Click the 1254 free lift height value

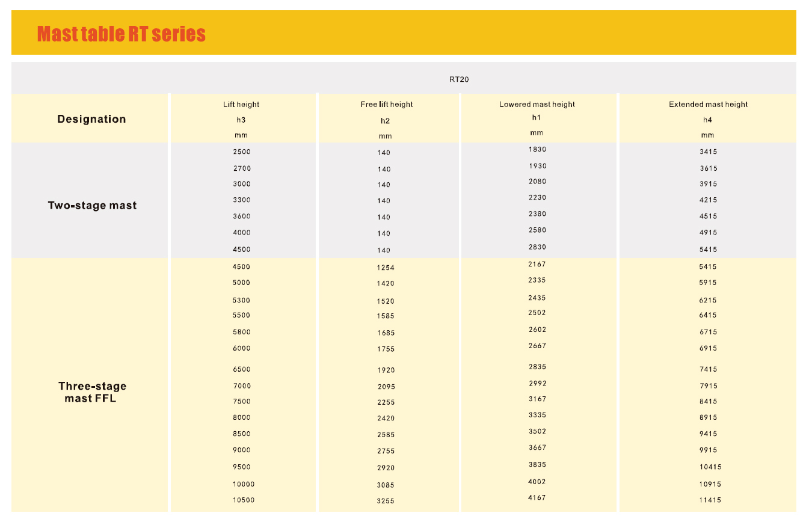386,268
